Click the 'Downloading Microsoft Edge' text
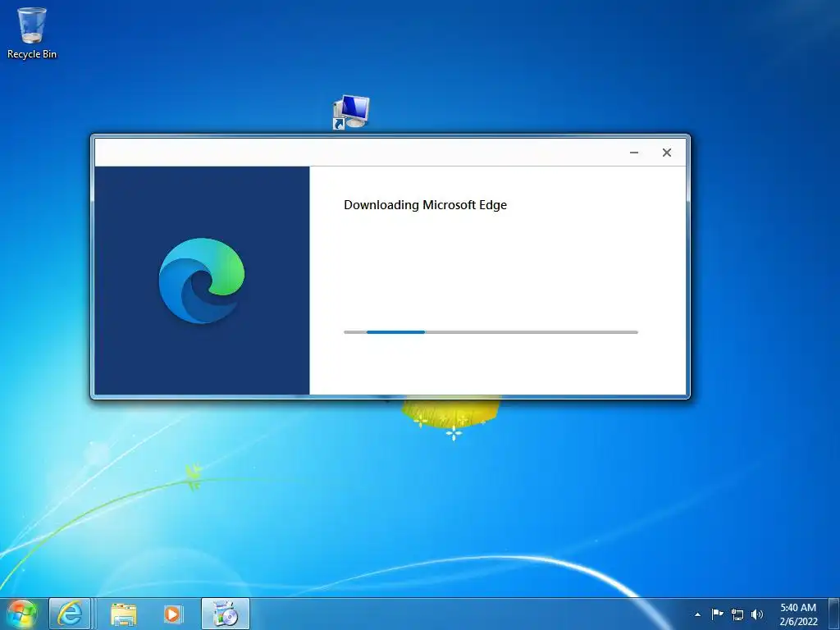The width and height of the screenshot is (840, 630). (x=426, y=204)
